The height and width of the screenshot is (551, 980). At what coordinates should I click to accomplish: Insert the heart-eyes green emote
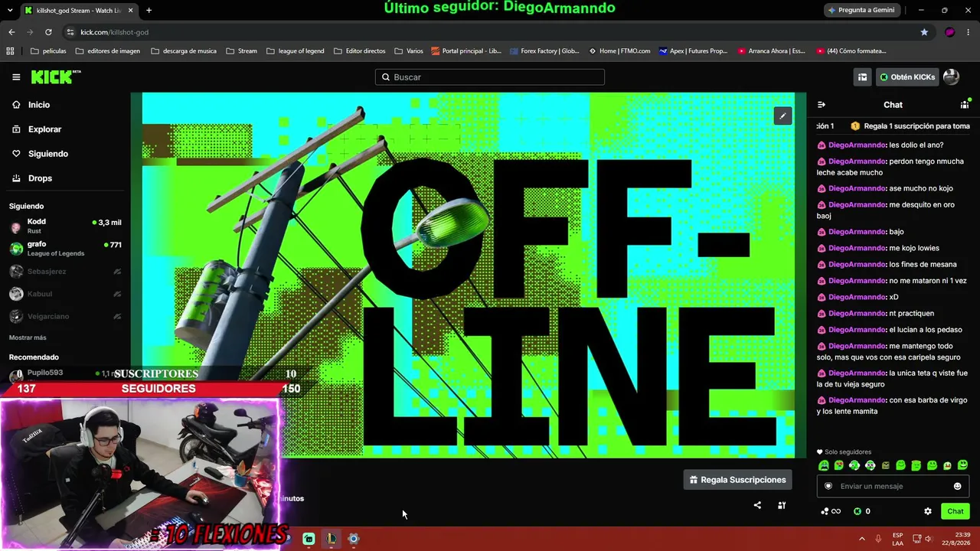point(839,465)
